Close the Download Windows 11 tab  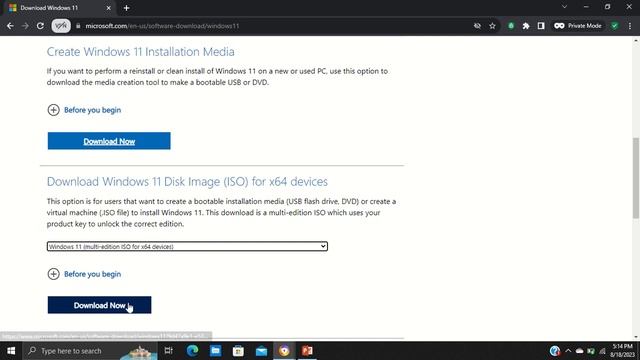pos(109,8)
